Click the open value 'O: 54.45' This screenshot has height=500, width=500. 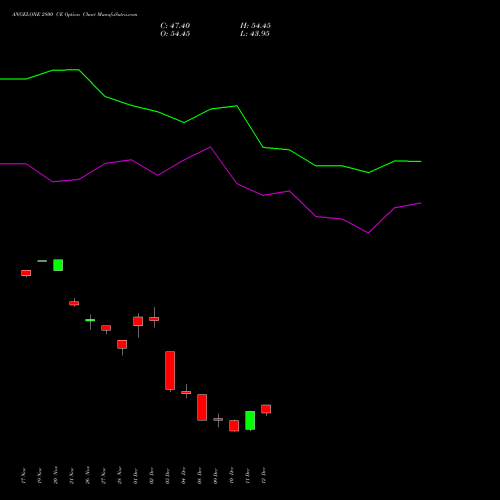point(175,34)
